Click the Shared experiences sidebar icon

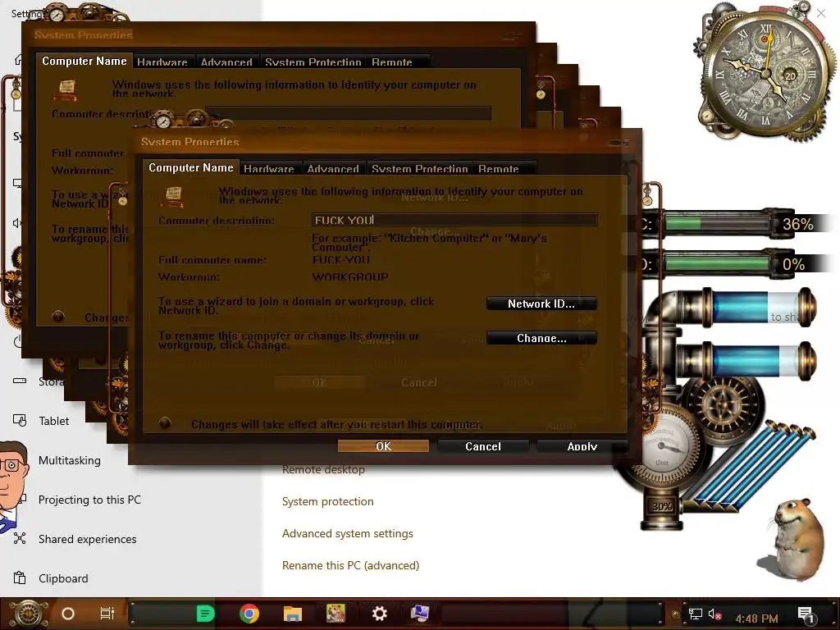pyautogui.click(x=20, y=539)
